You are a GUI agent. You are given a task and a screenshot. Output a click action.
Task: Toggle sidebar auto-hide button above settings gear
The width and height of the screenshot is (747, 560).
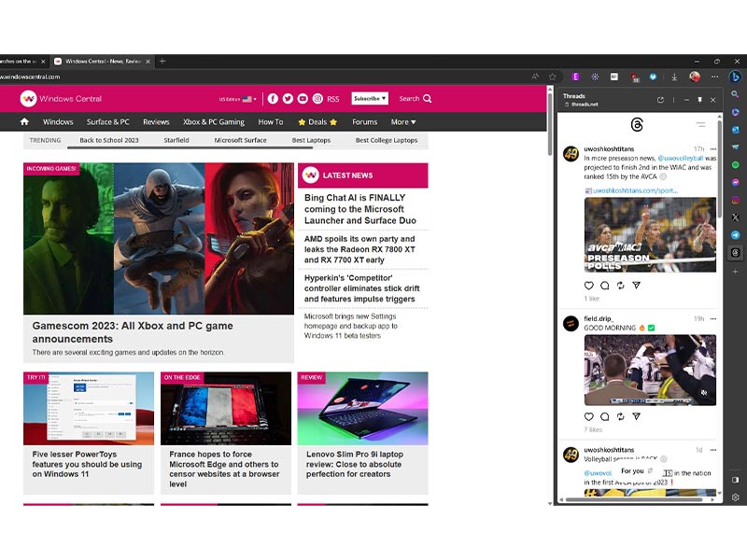(x=735, y=480)
